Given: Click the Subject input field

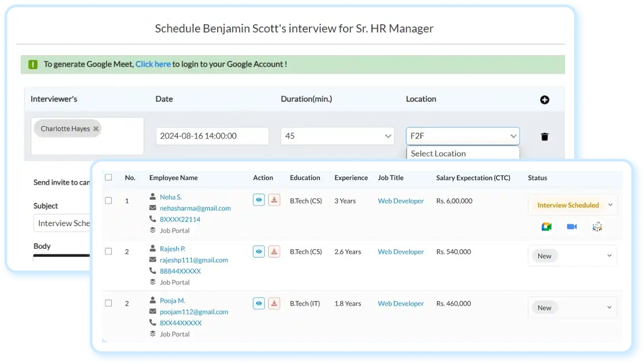Looking at the screenshot, I should 62,223.
